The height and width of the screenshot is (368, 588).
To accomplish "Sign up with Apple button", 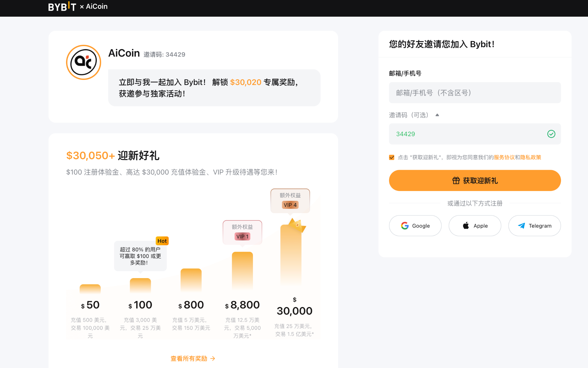I will (475, 226).
